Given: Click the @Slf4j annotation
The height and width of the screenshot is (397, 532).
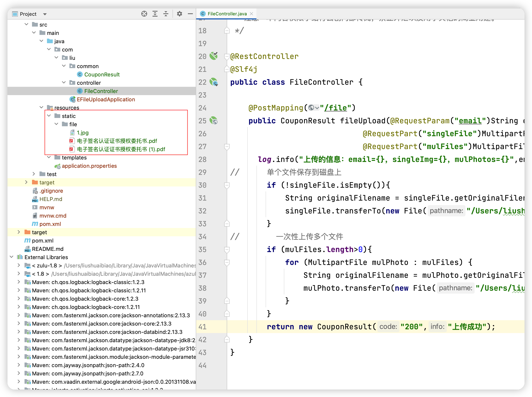Looking at the screenshot, I should (x=244, y=69).
